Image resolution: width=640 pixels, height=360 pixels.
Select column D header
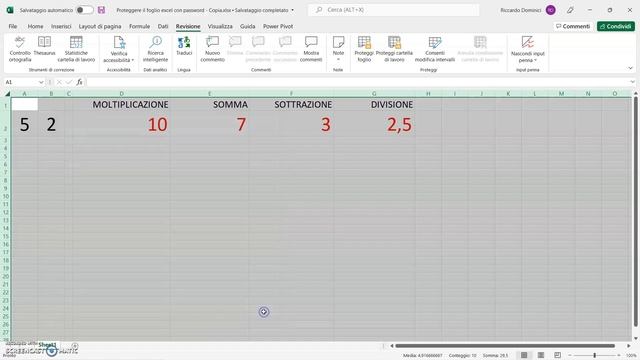pyautogui.click(x=121, y=94)
